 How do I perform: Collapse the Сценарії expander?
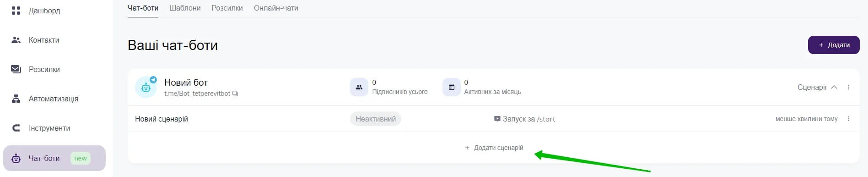pyautogui.click(x=817, y=87)
